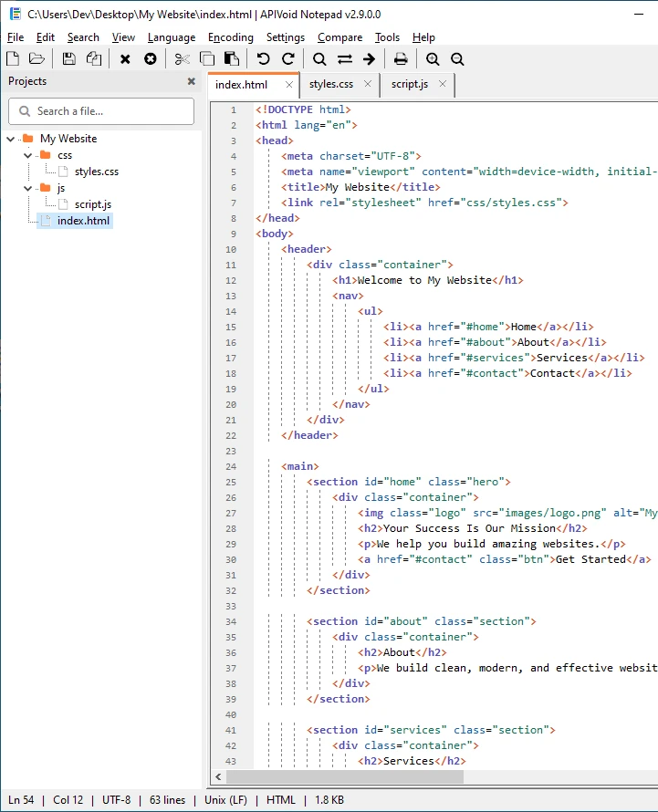Click the Unix (LF) status bar entry
Screen dimensions: 658x812
coord(225,800)
